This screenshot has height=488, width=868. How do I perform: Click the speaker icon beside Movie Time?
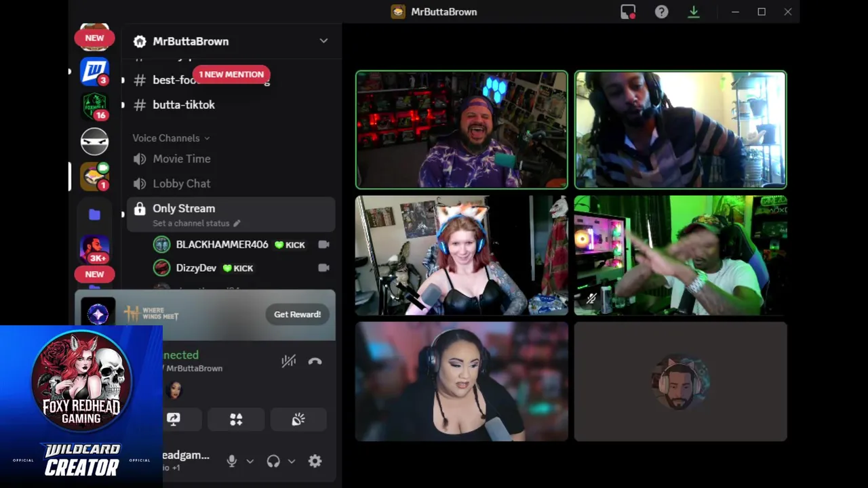click(x=139, y=159)
